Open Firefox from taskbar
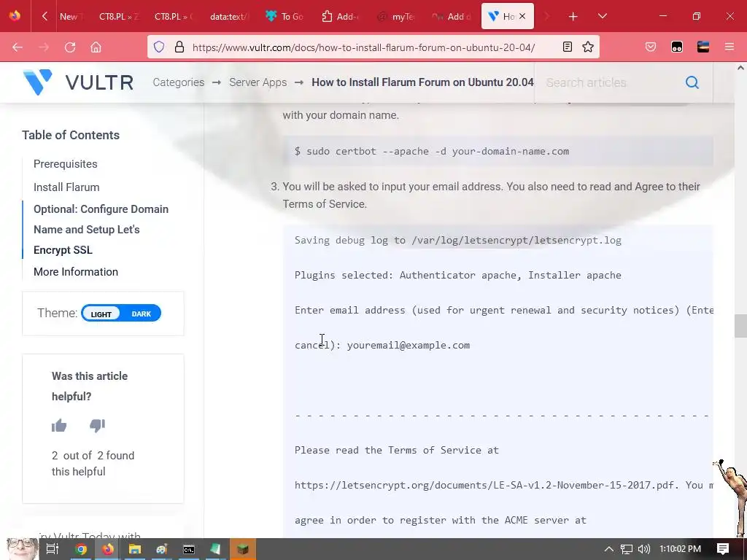 [x=108, y=549]
